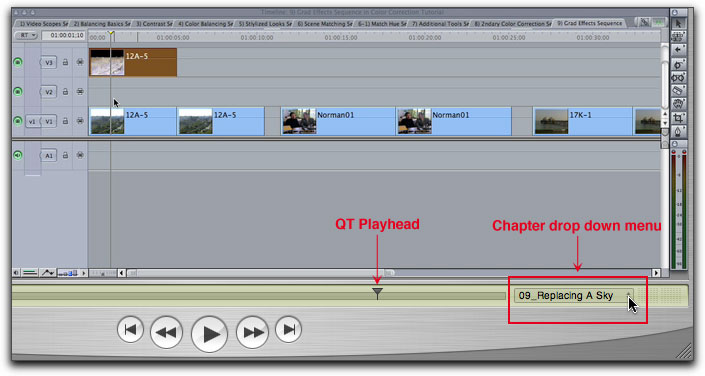Select the Hand tool in tool palette
This screenshot has height=376, width=705.
pos(678,104)
